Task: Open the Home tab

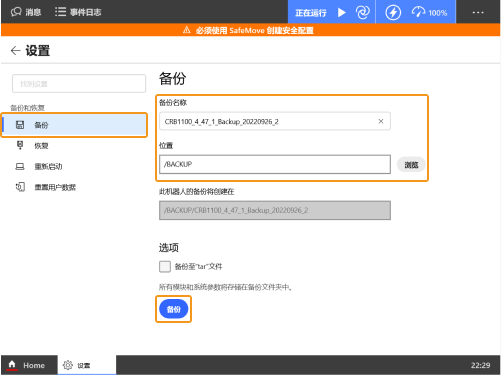Action: click(x=29, y=365)
